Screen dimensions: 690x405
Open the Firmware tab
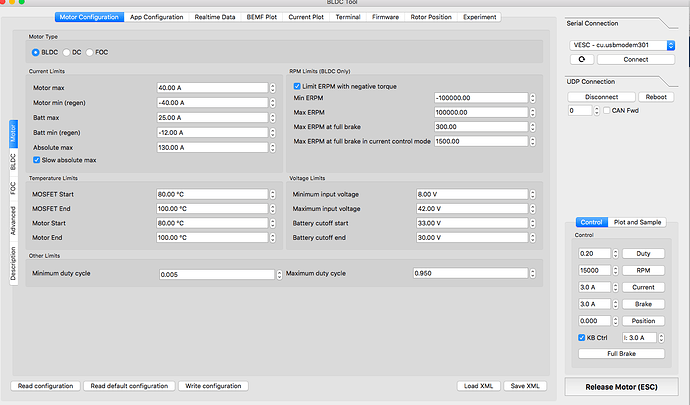click(386, 17)
